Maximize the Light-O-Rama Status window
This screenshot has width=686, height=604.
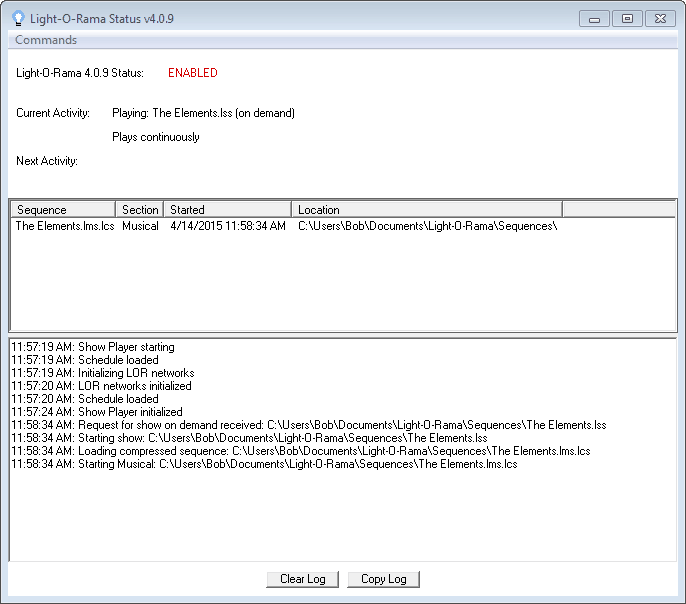627,18
